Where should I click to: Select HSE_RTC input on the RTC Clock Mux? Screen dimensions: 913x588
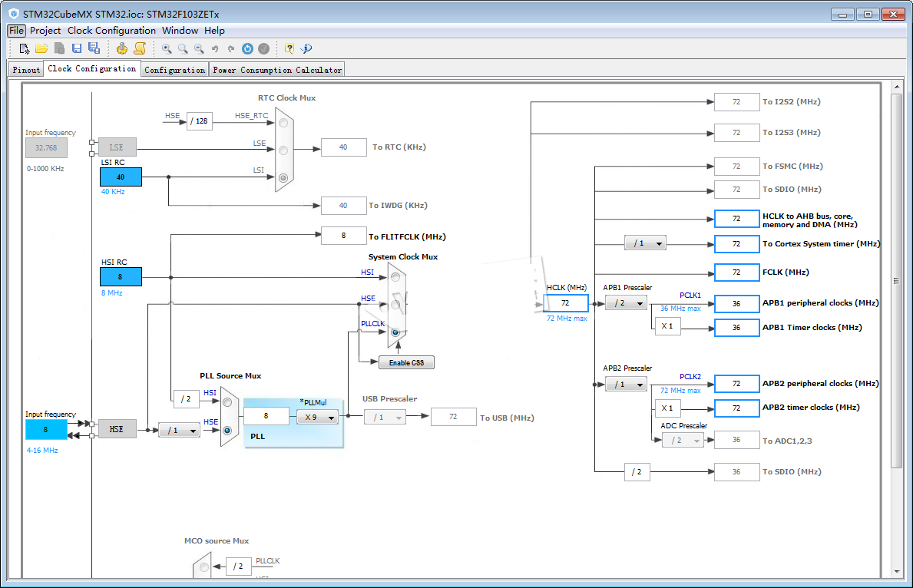tap(283, 123)
